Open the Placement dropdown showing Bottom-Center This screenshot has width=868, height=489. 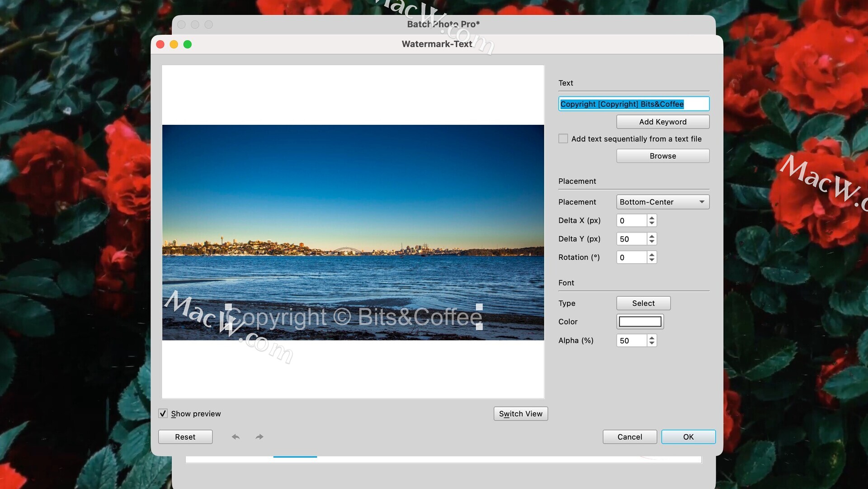[x=662, y=202]
